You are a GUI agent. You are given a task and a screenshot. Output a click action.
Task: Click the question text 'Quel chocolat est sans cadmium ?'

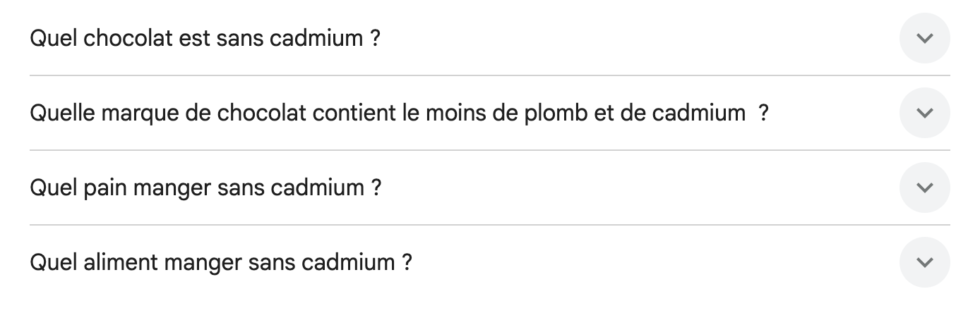coord(205,38)
